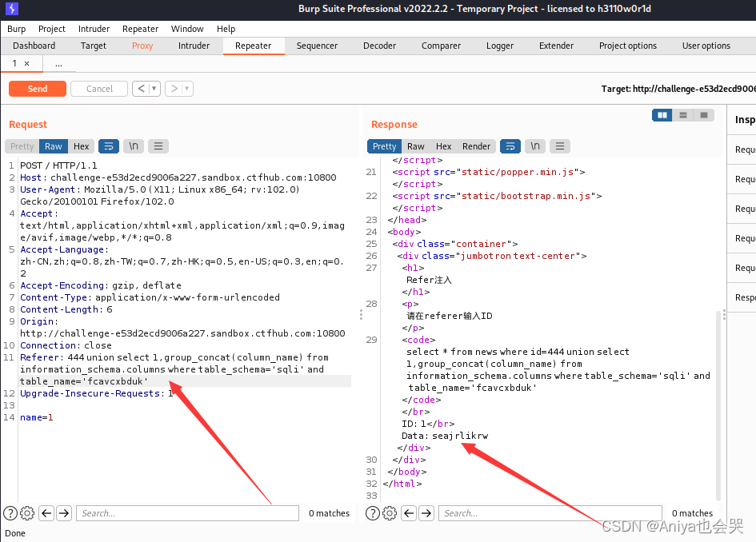Switch to the Sequencer tab
The image size is (756, 542).
317,46
